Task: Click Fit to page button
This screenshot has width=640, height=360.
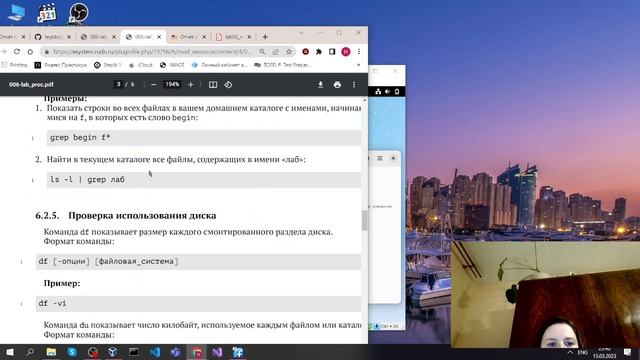Action: pos(213,84)
